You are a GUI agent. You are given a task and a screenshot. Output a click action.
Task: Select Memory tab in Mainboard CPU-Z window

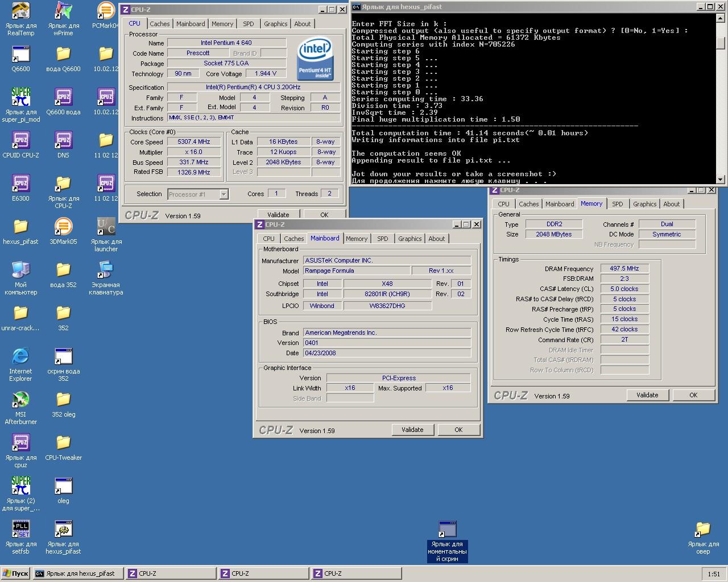357,239
